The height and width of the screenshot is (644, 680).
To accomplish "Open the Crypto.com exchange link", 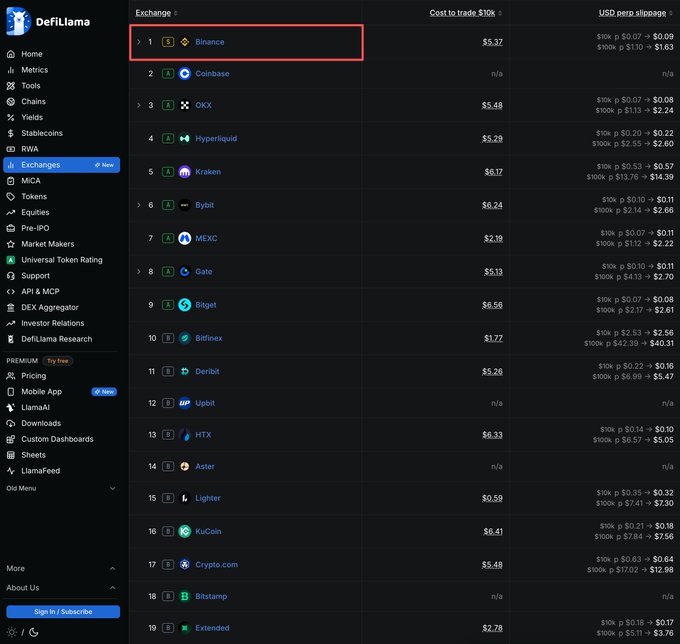I will click(216, 565).
